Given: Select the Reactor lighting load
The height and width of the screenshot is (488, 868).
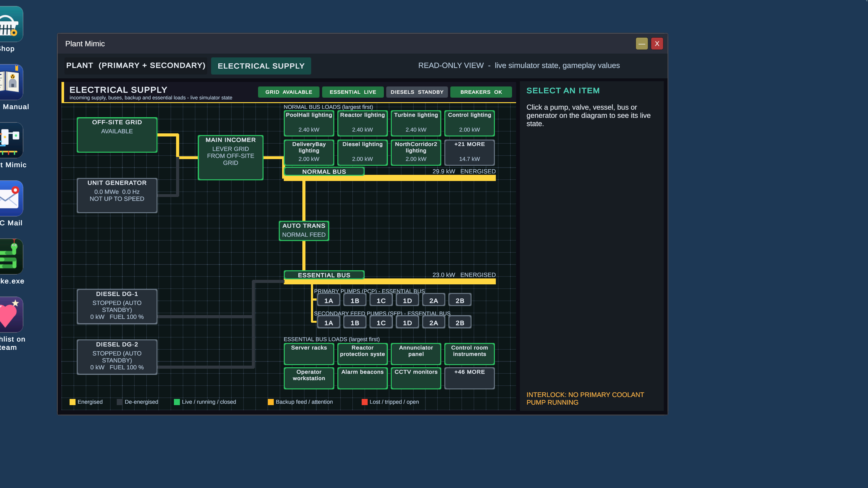Looking at the screenshot, I should 362,123.
